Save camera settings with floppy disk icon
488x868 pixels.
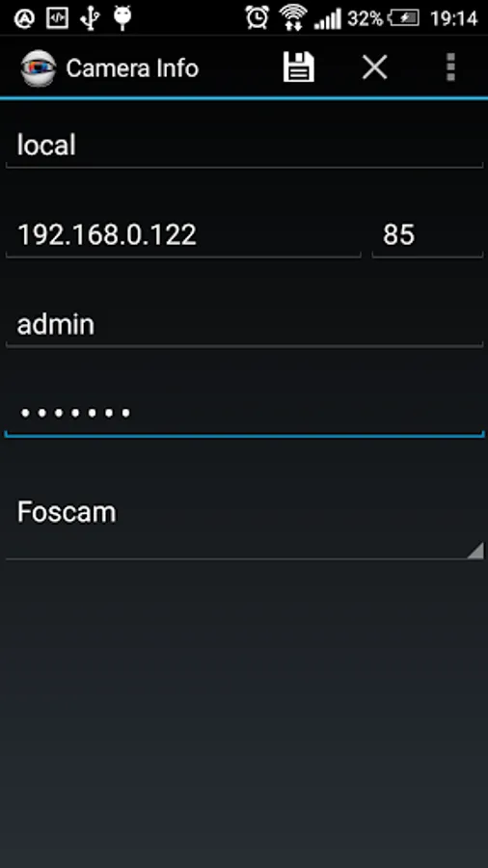tap(299, 68)
